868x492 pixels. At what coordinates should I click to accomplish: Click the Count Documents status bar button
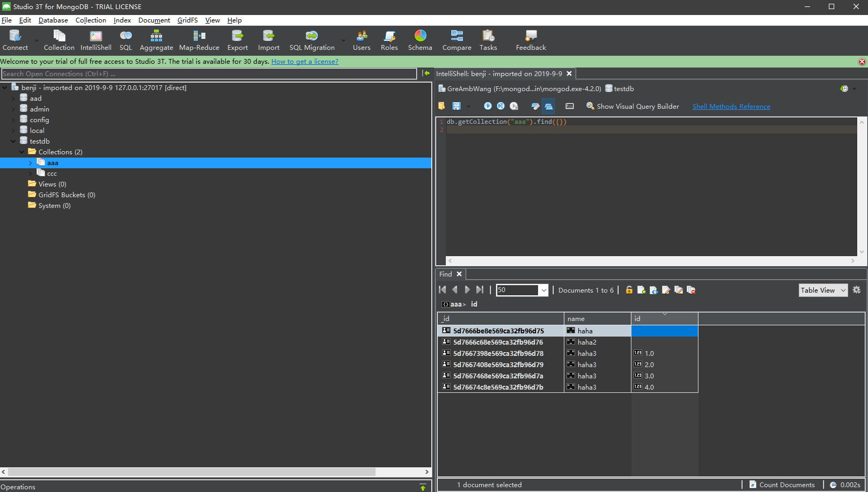783,484
